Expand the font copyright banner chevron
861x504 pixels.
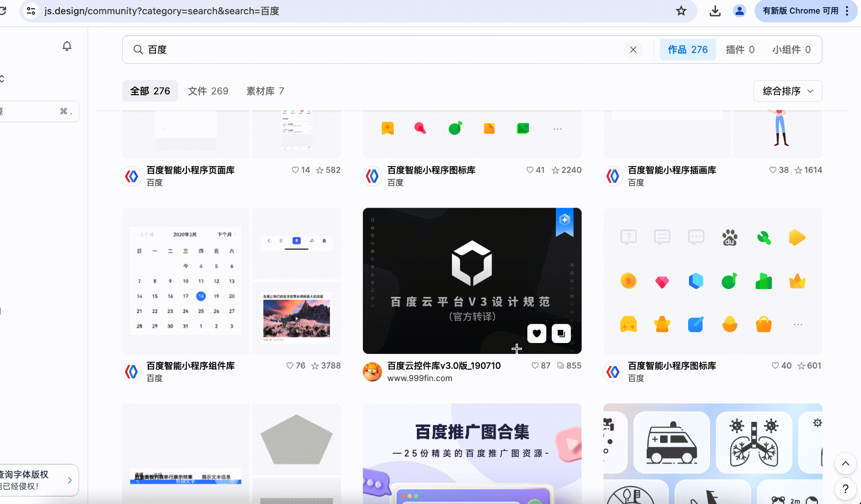[x=70, y=480]
